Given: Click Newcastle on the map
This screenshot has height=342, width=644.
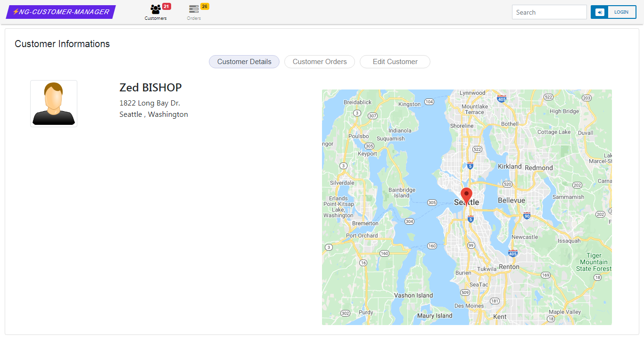Looking at the screenshot, I should pyautogui.click(x=525, y=237).
